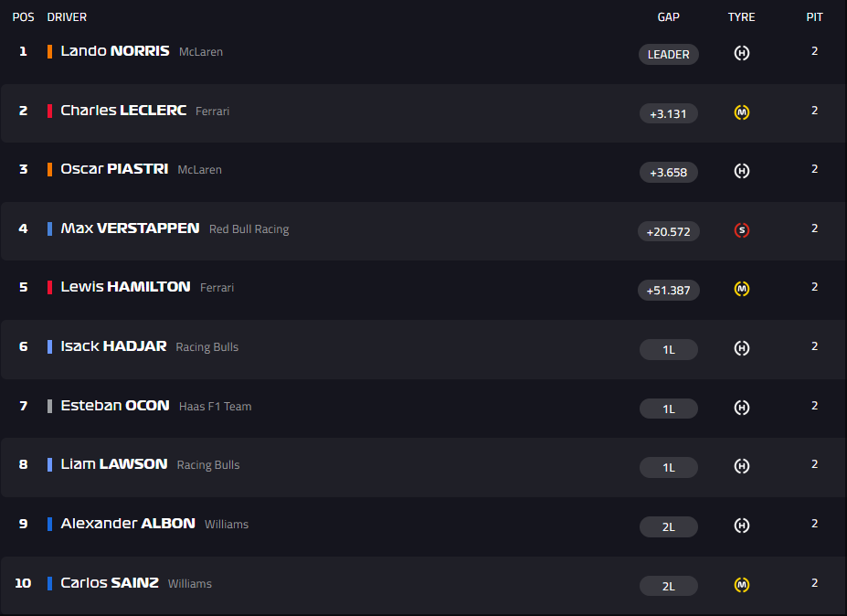Click Leclerc's medium tyre icon
The image size is (847, 616).
742,112
